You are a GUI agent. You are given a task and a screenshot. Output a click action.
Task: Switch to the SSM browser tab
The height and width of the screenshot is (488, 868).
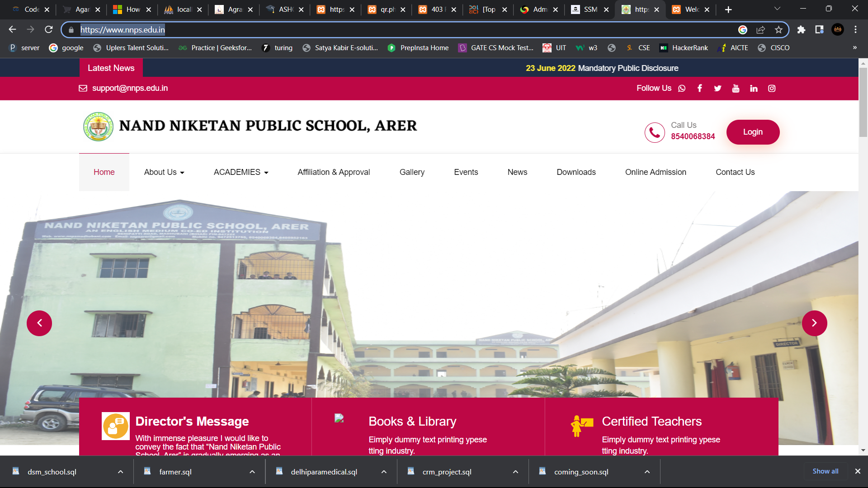(590, 9)
